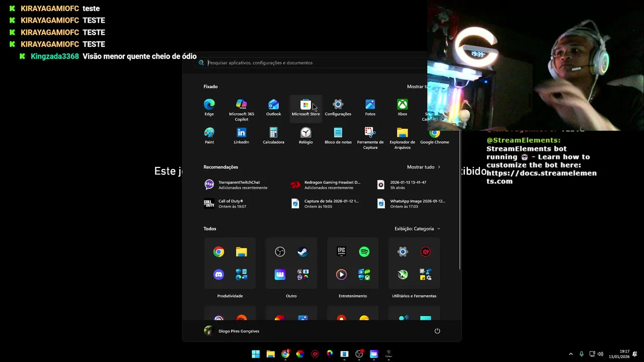644x362 pixels.
Task: Launch the Fotos pinned app
Action: pos(370,107)
